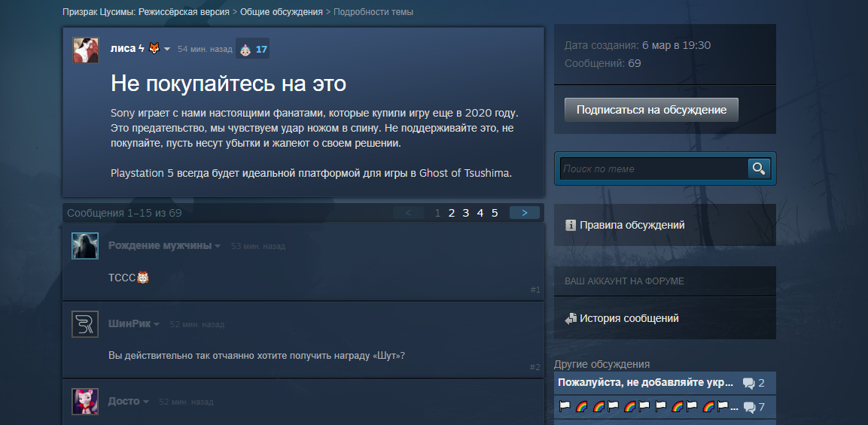
Task: Click the reply text ТССС
Action: pos(122,278)
